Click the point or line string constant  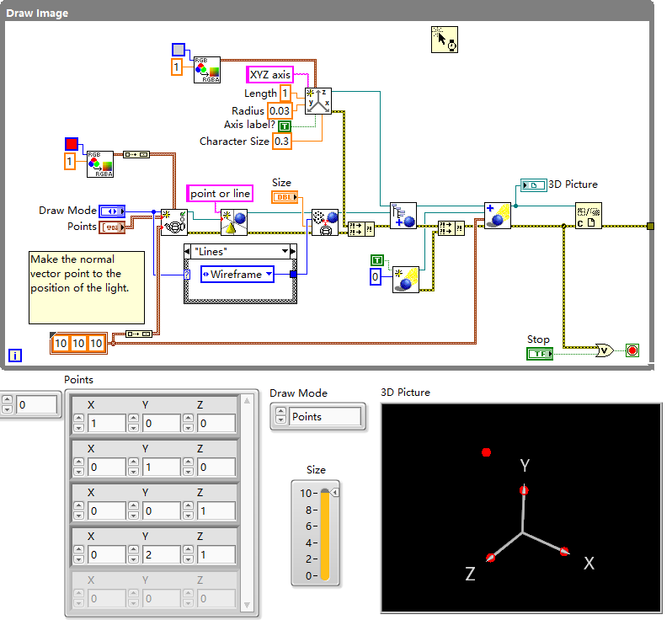coord(220,194)
